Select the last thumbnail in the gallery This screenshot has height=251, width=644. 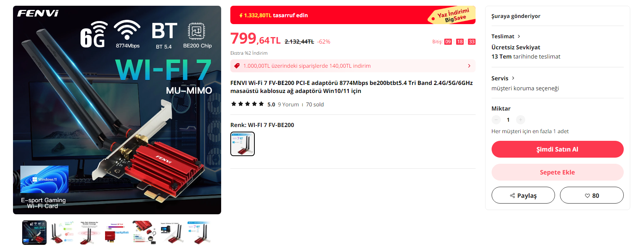[x=199, y=233]
